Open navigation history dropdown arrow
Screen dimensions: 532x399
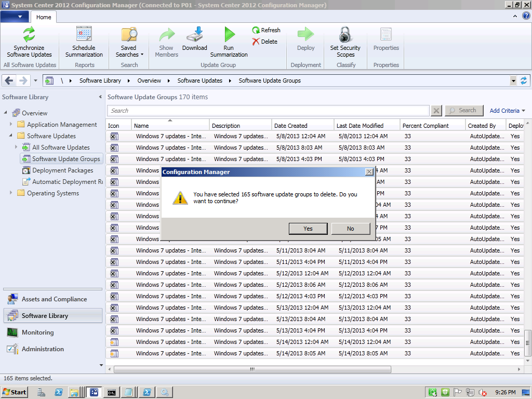pyautogui.click(x=36, y=81)
